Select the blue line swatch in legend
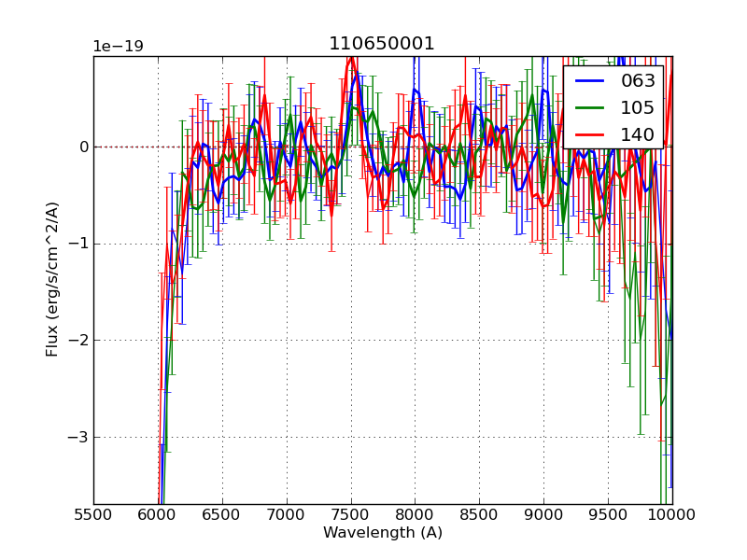This screenshot has height=560, width=747. 591,81
